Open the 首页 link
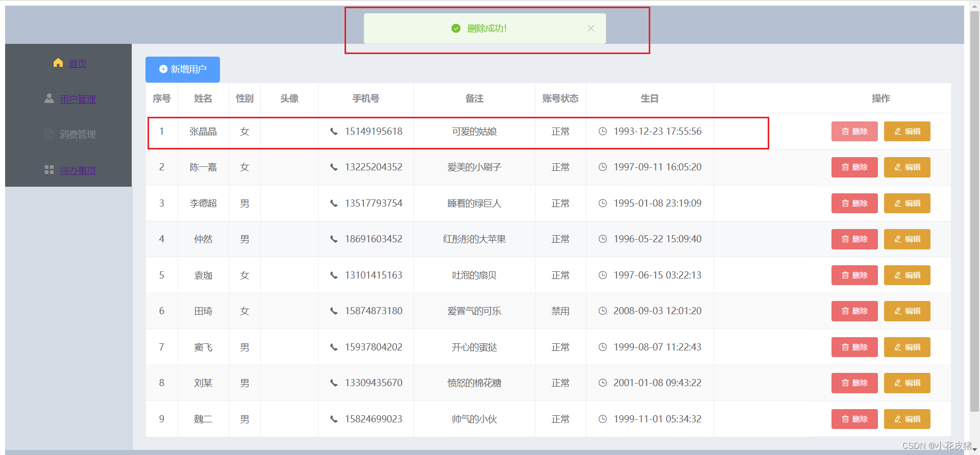Screen dimensions: 980x455 coord(78,63)
